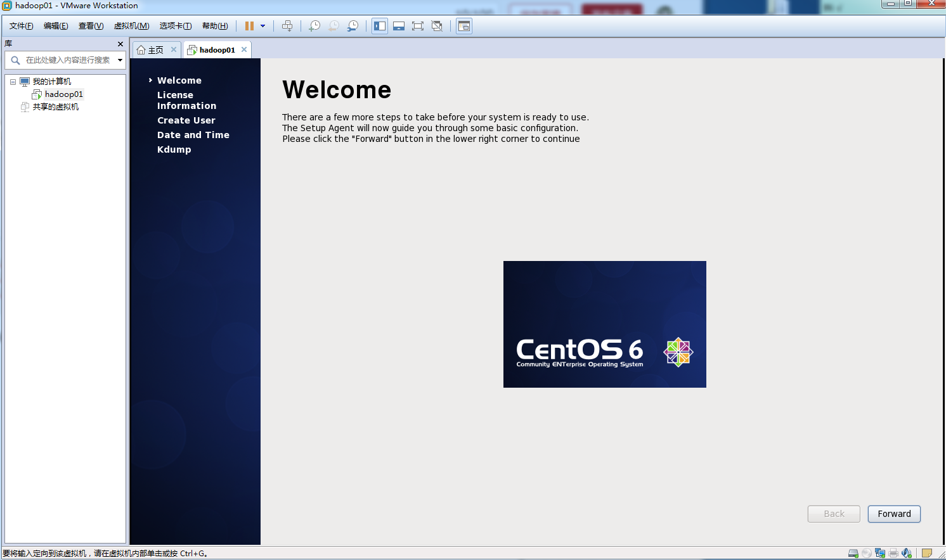Enter full screen view mode
The image size is (946, 560).
click(417, 25)
